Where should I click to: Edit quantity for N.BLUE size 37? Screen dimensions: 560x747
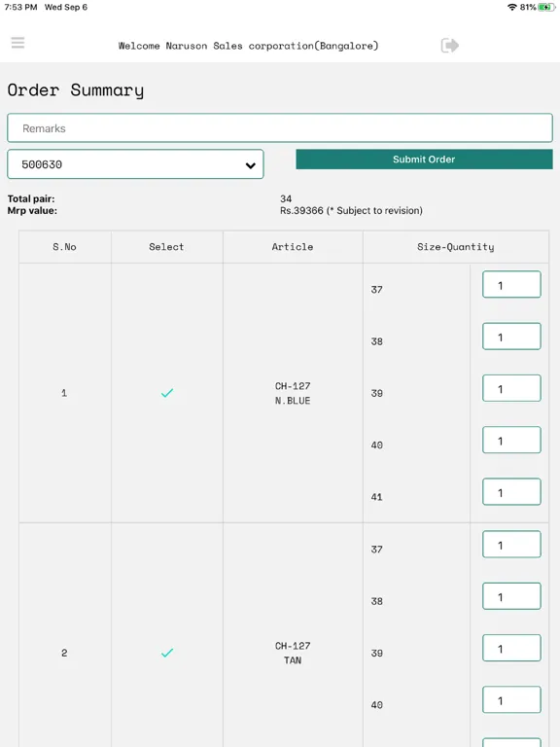tap(511, 285)
